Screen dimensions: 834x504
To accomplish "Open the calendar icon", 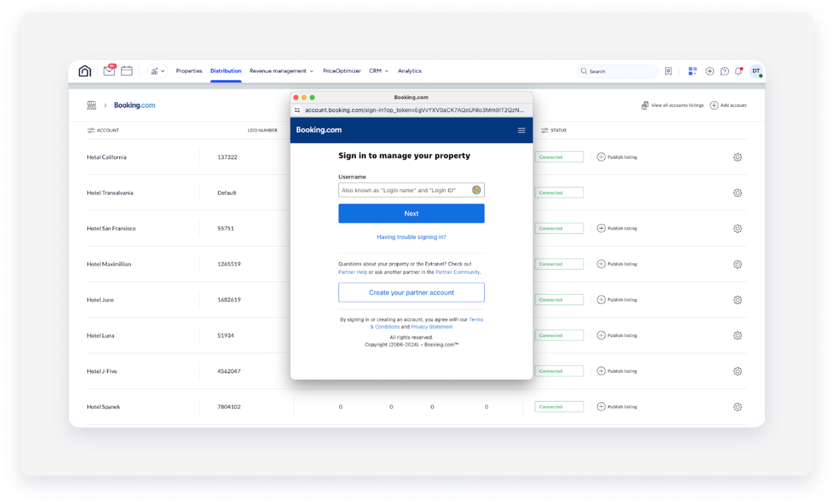I will [x=127, y=71].
